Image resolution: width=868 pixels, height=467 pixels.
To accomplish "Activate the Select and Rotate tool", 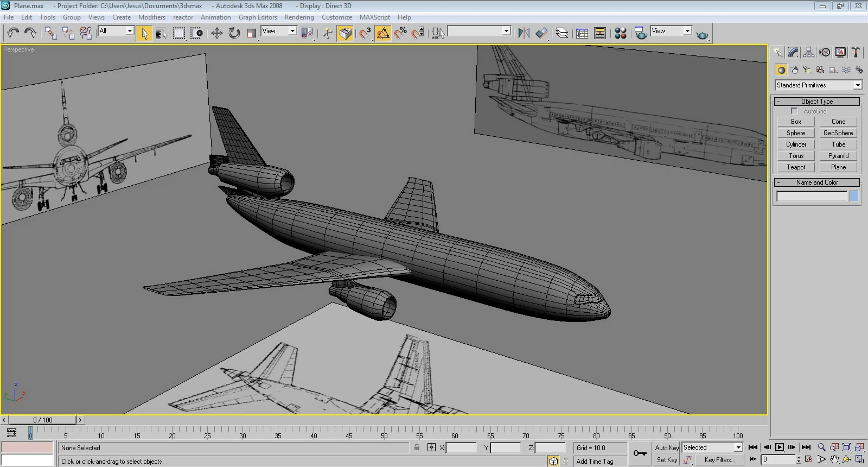I will (x=234, y=34).
